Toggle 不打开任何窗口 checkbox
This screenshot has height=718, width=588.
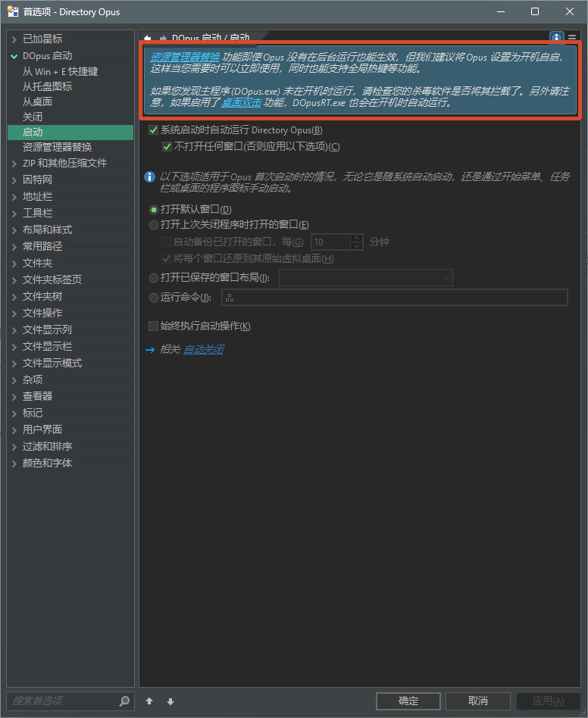167,147
